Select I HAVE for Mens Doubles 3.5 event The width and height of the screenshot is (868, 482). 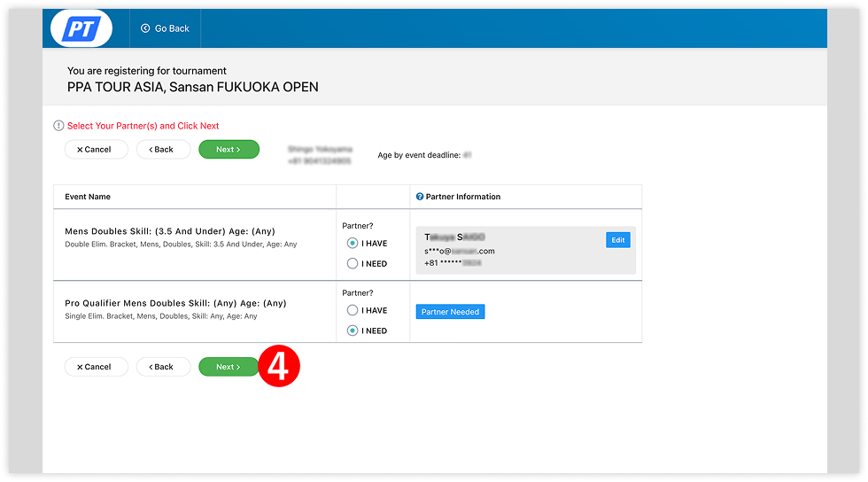(353, 243)
